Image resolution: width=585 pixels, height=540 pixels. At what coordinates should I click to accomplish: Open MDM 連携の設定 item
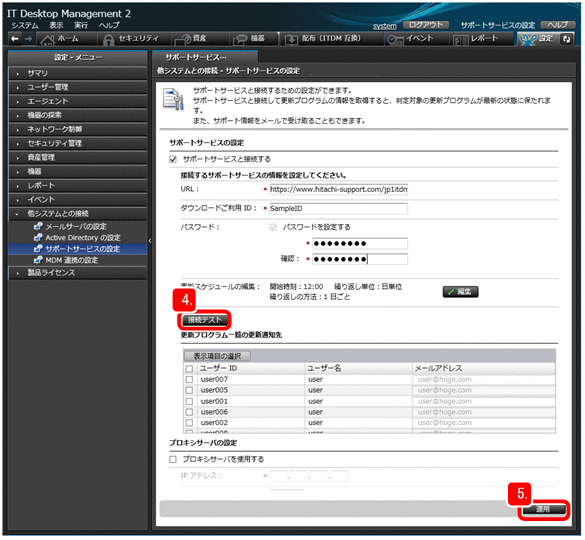[x=72, y=260]
